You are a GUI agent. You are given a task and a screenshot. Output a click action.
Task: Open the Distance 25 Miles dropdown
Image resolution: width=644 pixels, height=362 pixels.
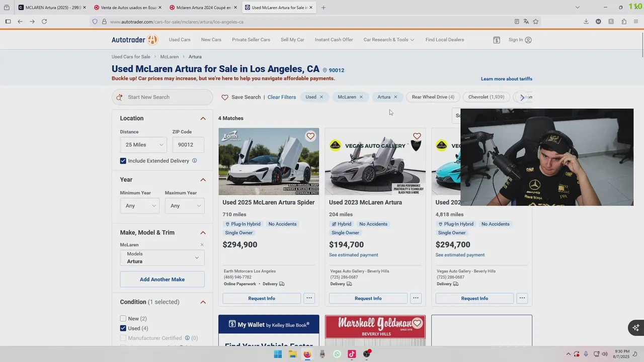(143, 145)
